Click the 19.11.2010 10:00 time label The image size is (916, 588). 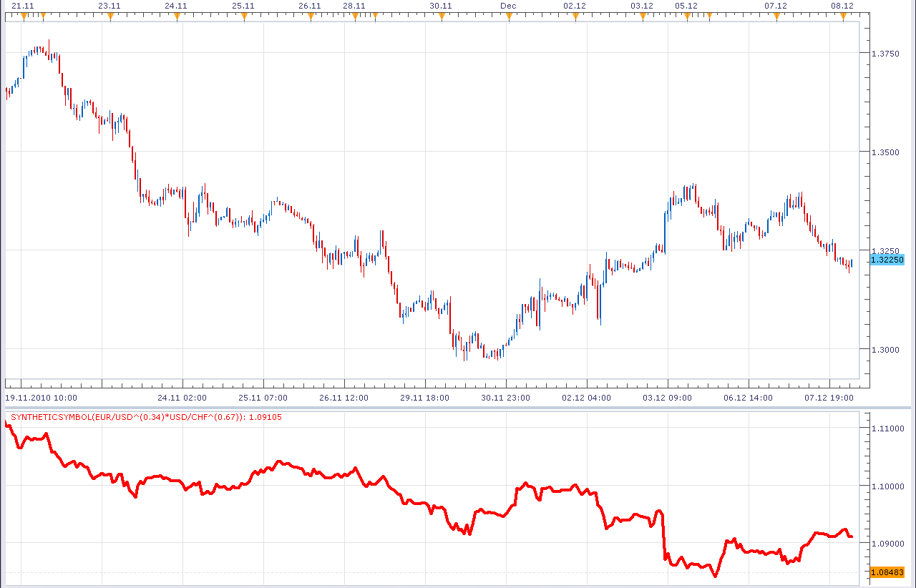(42, 397)
